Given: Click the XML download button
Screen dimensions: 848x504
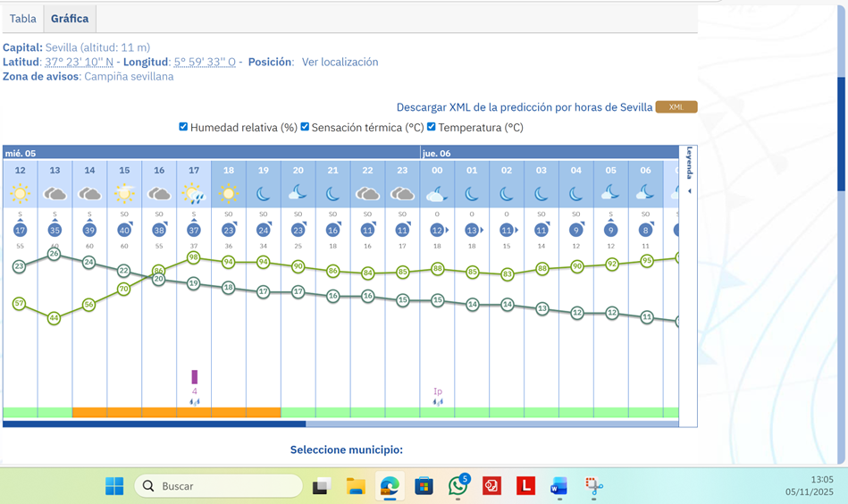Looking at the screenshot, I should [x=676, y=107].
